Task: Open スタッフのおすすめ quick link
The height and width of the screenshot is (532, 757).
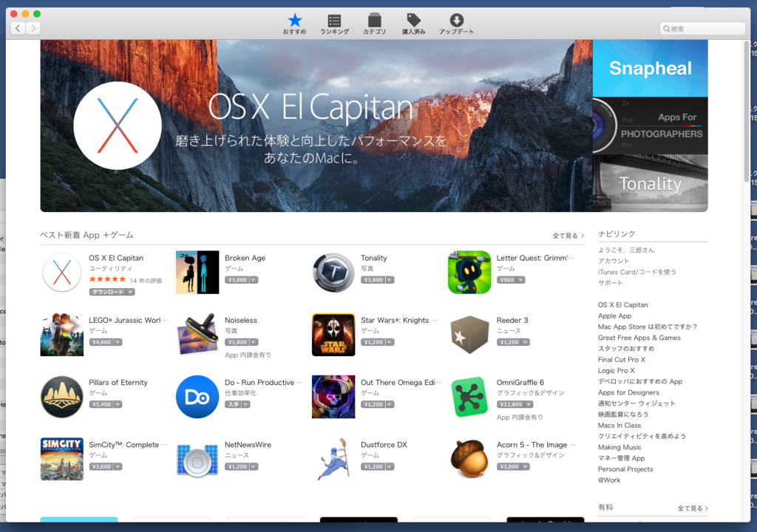Action: (626, 349)
